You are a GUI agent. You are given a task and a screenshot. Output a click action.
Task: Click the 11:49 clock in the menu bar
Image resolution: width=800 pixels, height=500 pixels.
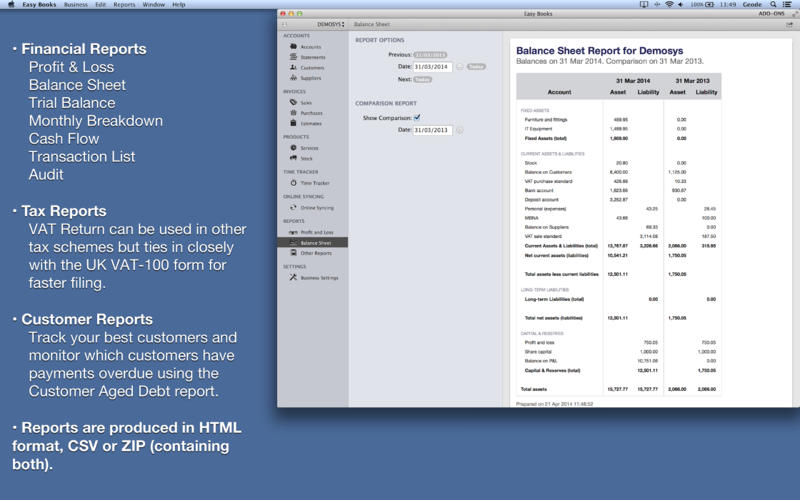point(728,4)
